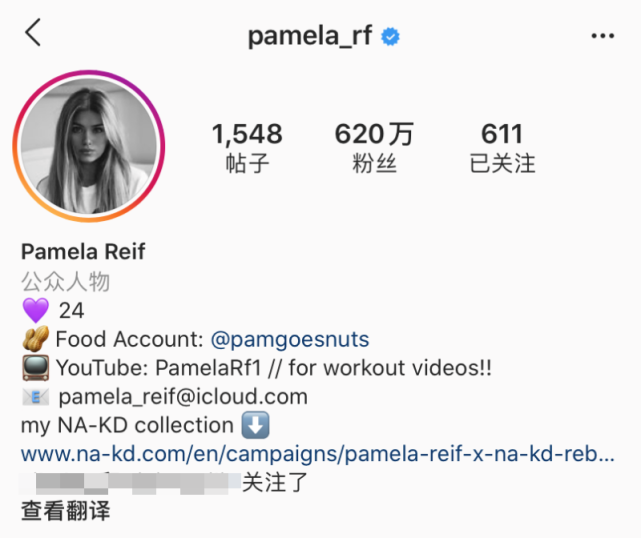The width and height of the screenshot is (641, 538).
Task: Tap the peanut emoji icon
Action: [x=36, y=339]
